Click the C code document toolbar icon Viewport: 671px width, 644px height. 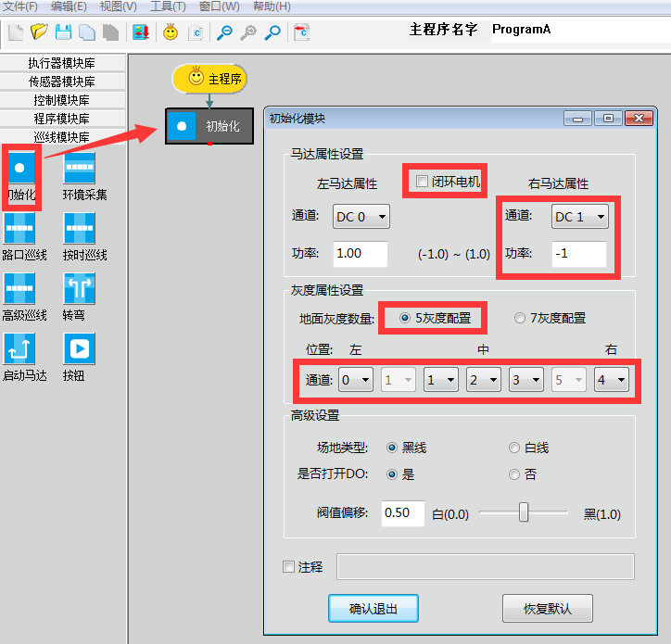pos(196,32)
